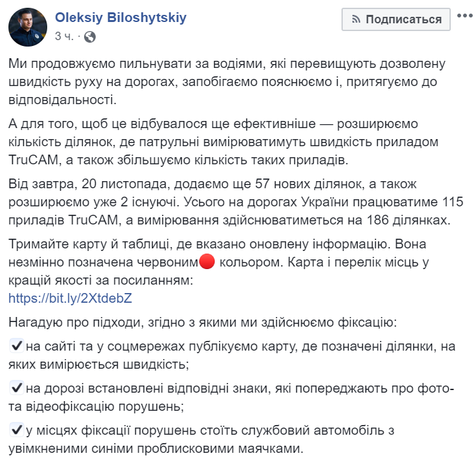The height and width of the screenshot is (458, 476).
Task: Click the RSS icon on the Subscribe button
Action: (355, 19)
